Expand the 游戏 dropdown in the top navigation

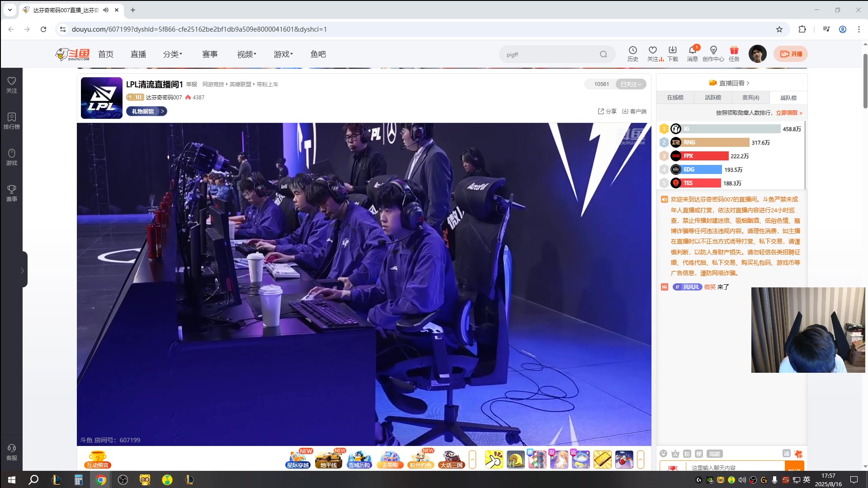[283, 54]
